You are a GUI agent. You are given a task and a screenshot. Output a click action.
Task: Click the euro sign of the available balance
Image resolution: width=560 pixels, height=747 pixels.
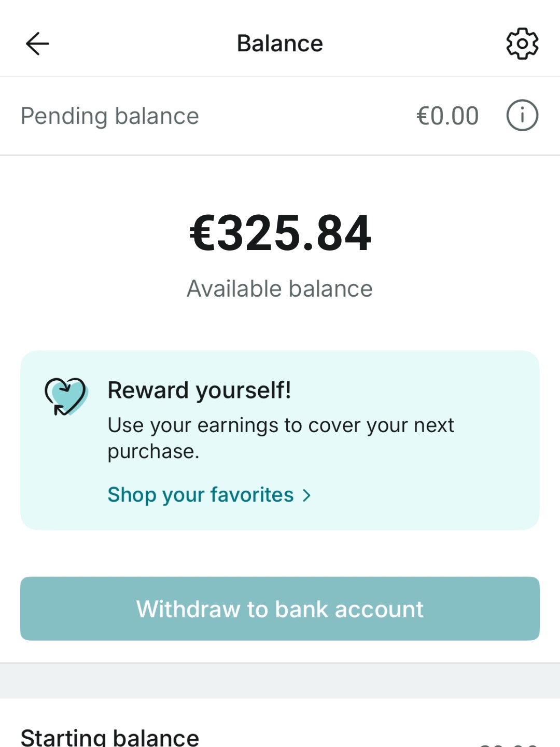tap(202, 233)
